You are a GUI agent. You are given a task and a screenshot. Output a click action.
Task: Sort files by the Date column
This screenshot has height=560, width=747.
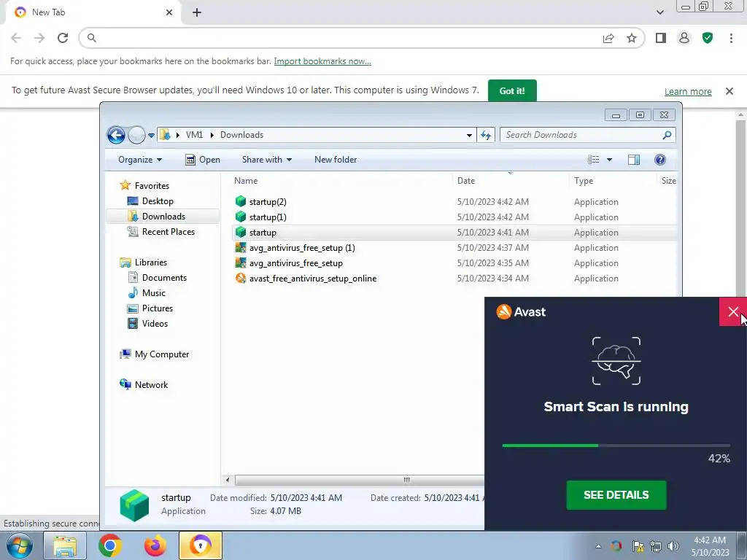[x=466, y=181]
